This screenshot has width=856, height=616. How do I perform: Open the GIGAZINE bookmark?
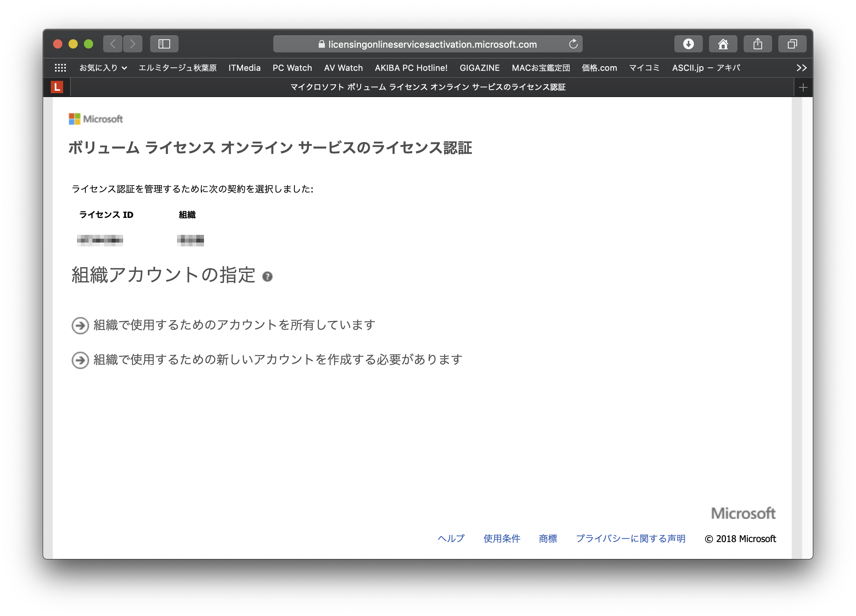click(480, 68)
